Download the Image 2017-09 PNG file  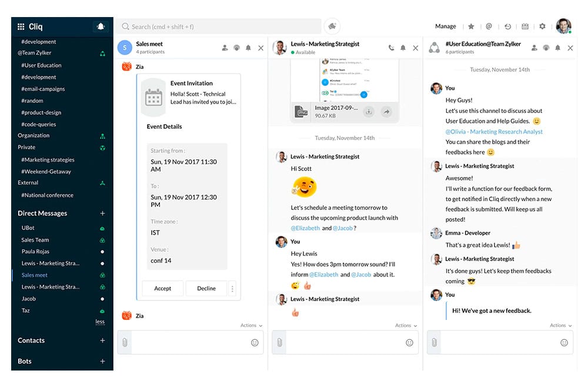click(x=369, y=111)
